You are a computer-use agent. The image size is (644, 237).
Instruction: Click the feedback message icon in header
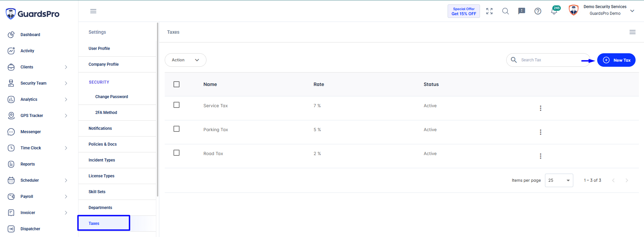point(522,11)
